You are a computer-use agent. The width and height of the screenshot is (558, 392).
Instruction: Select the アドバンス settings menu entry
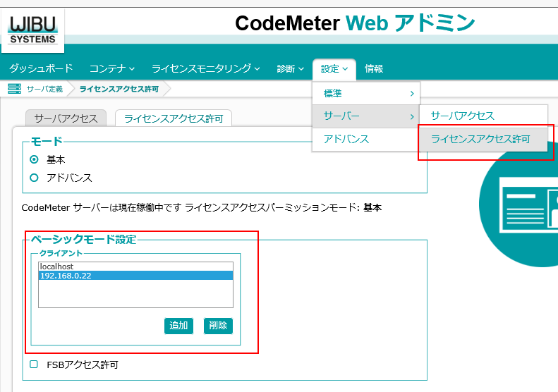click(x=366, y=139)
